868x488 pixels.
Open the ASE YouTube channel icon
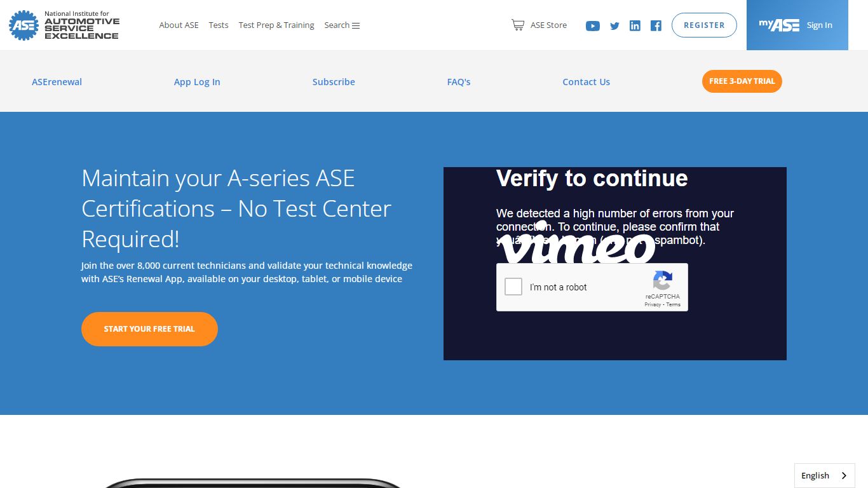[593, 26]
